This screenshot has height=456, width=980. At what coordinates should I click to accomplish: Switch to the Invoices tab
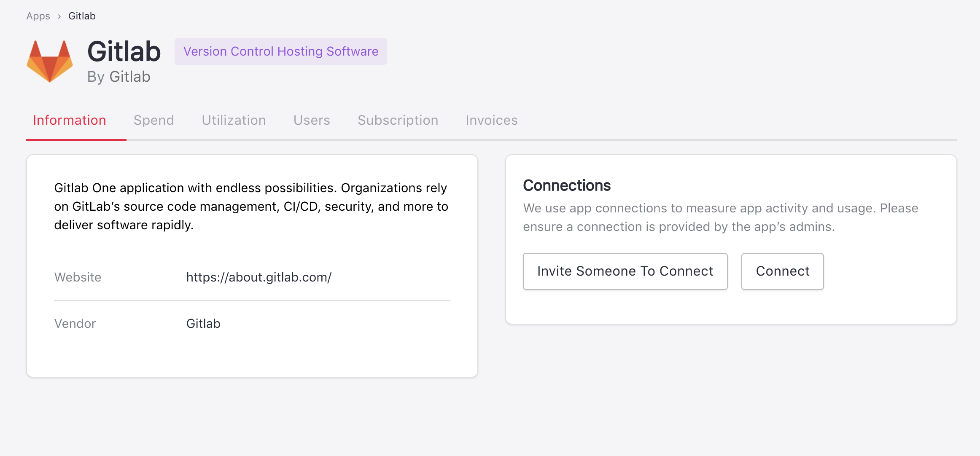(491, 121)
